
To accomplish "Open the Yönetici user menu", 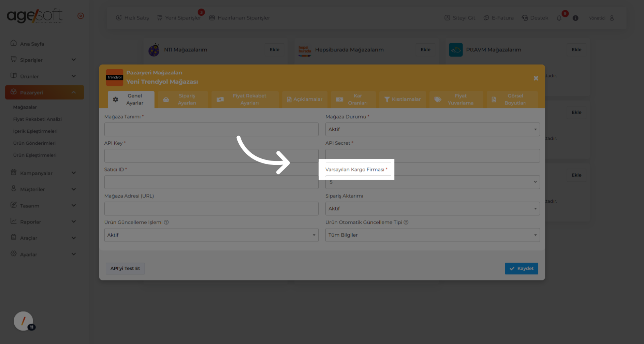I will pyautogui.click(x=601, y=18).
